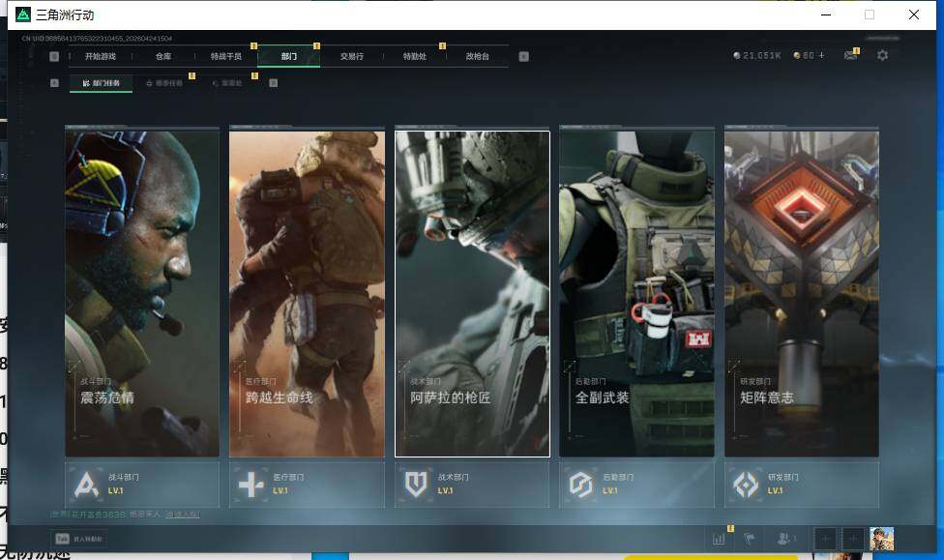
Task: Open the 震荡危情 mission card
Action: pos(142,293)
